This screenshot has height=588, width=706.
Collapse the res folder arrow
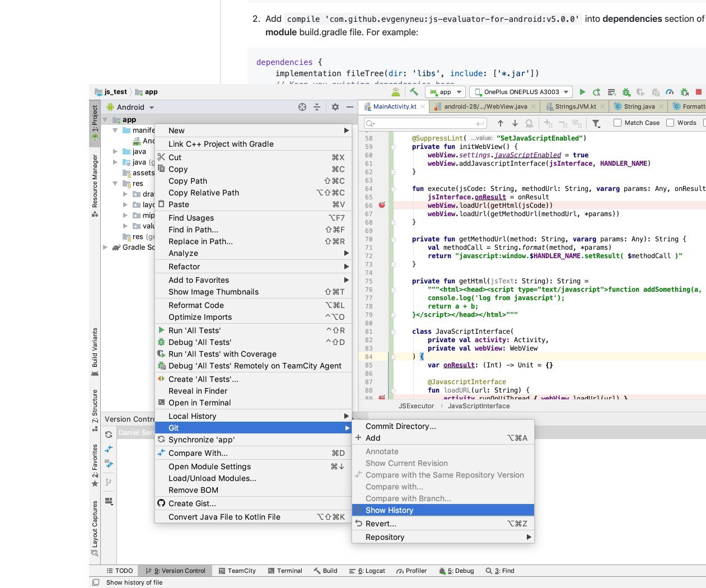(115, 183)
